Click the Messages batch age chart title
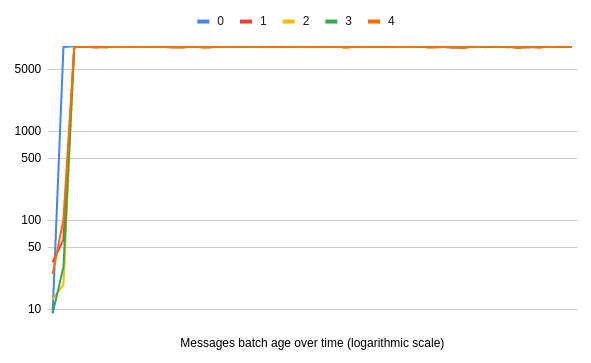This screenshot has width=591, height=363. pyautogui.click(x=312, y=343)
